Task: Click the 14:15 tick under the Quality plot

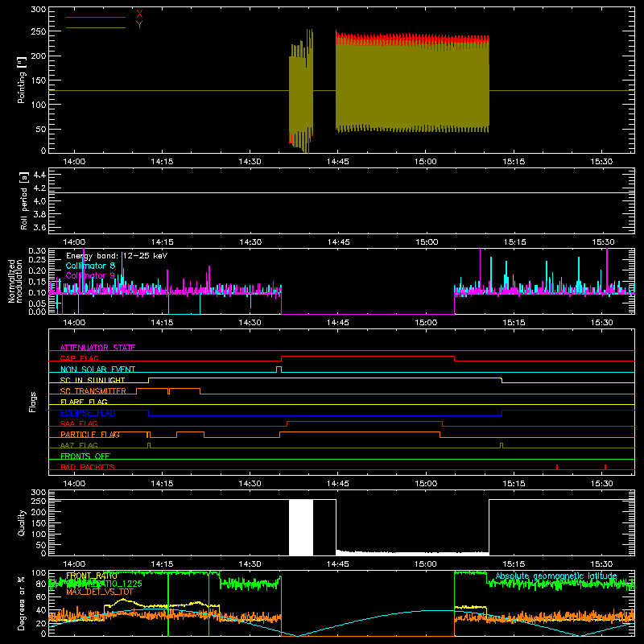Action: [x=162, y=564]
